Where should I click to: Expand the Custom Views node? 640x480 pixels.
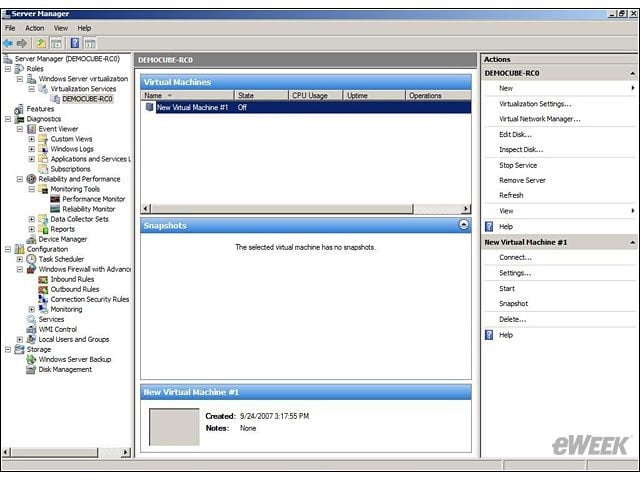(31, 139)
